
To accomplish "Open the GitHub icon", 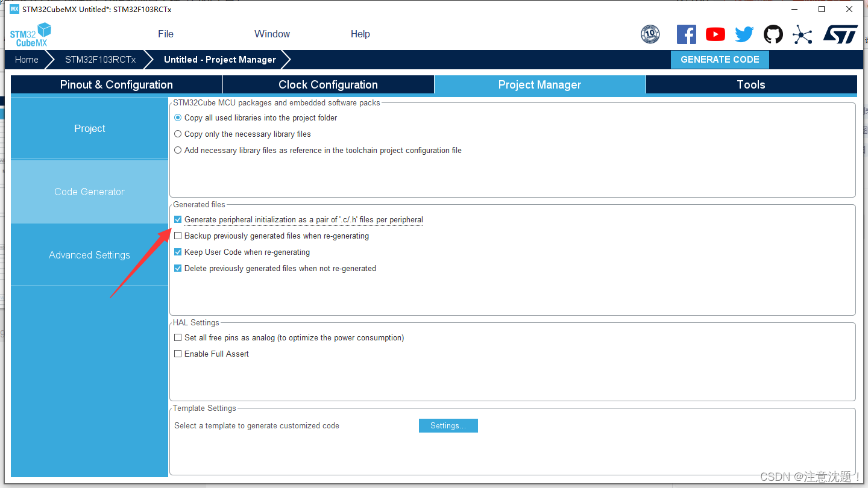I will pyautogui.click(x=773, y=34).
